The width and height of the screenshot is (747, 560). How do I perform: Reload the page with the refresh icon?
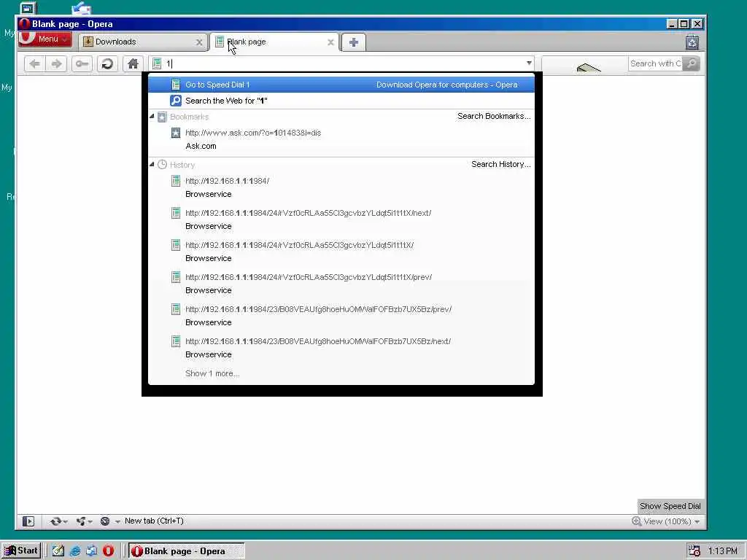click(x=107, y=64)
